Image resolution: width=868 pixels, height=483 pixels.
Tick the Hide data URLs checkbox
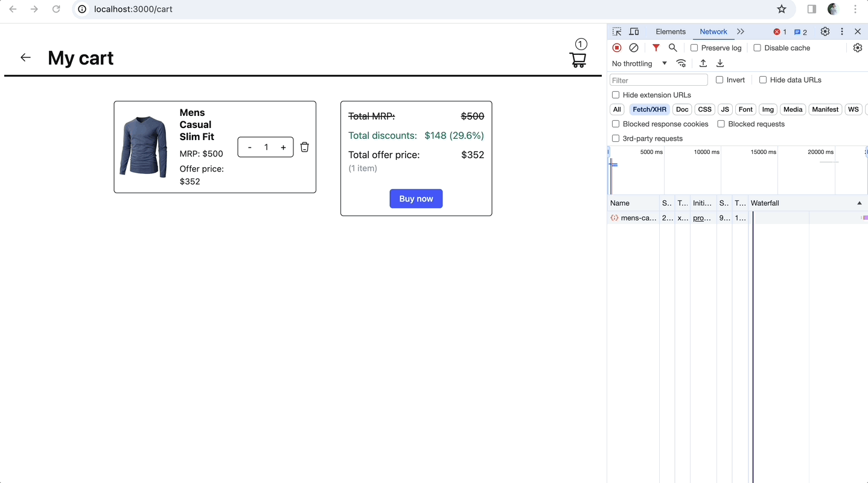coord(763,80)
